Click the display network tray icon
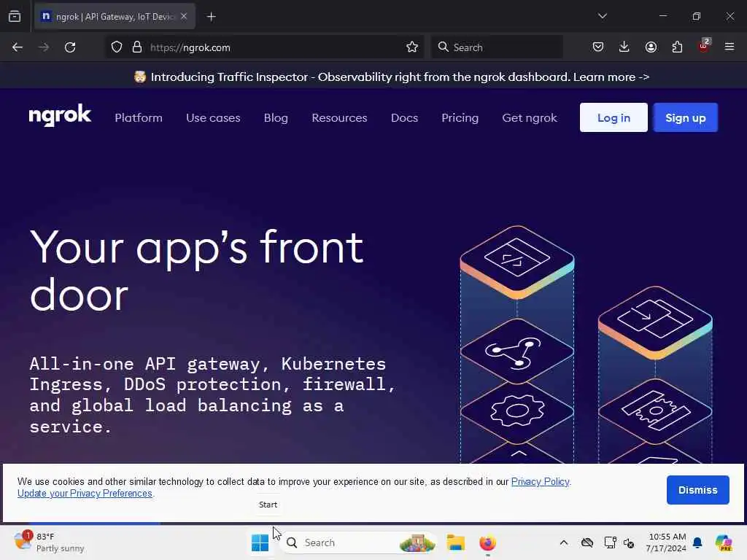The height and width of the screenshot is (560, 747). coord(610,542)
